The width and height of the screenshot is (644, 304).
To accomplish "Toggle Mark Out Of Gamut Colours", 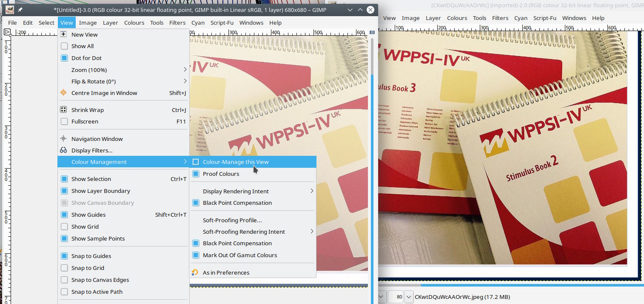I will (x=196, y=255).
